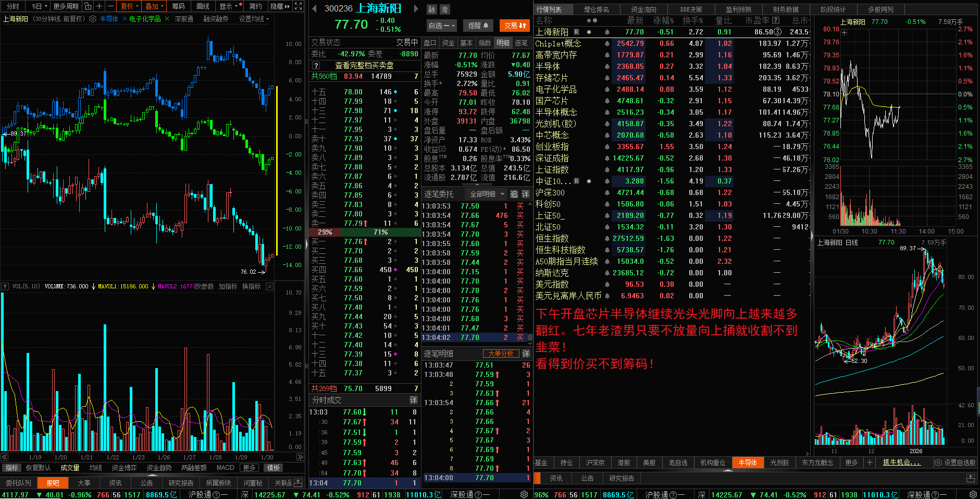Open the 自选 watchlist dropdown
This screenshot has height=499, width=980.
tap(442, 26)
